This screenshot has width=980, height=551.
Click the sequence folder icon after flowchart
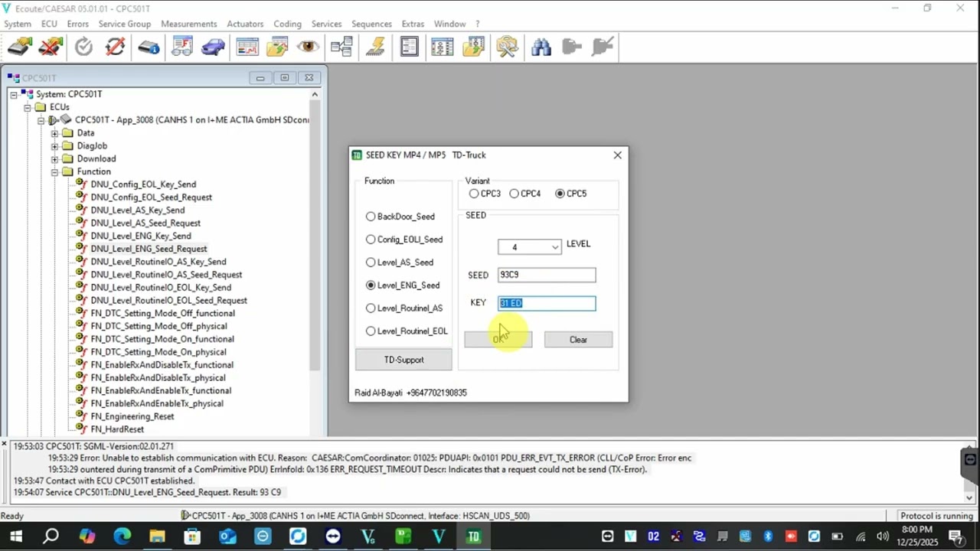473,47
